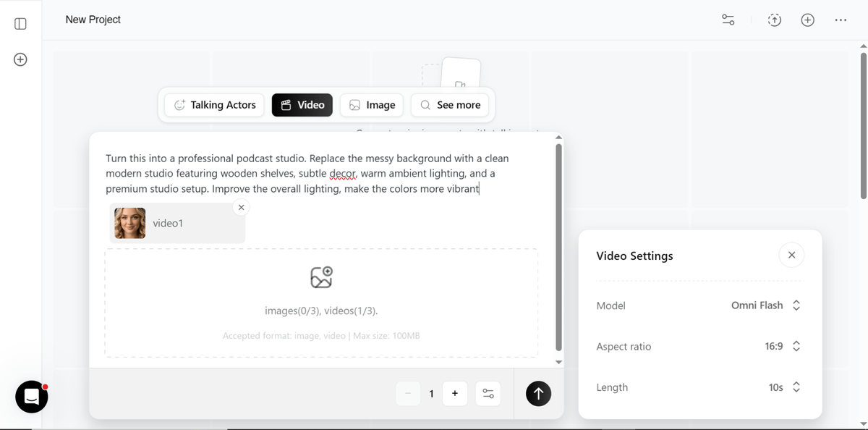Open the three-dot more options menu
The width and height of the screenshot is (868, 430).
pyautogui.click(x=841, y=20)
